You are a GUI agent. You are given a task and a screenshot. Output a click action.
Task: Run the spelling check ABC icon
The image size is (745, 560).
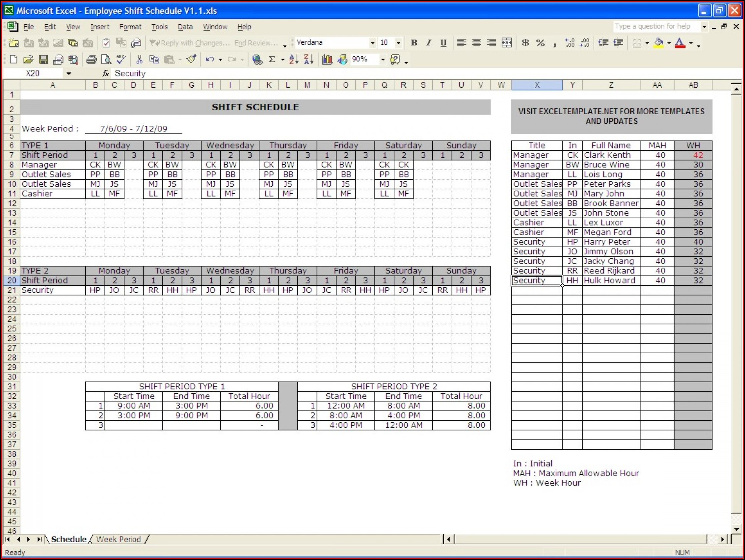[x=121, y=59]
